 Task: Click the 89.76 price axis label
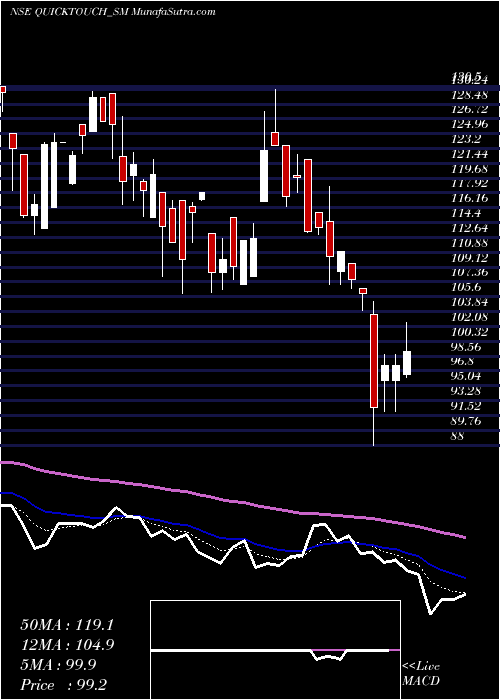(x=467, y=421)
